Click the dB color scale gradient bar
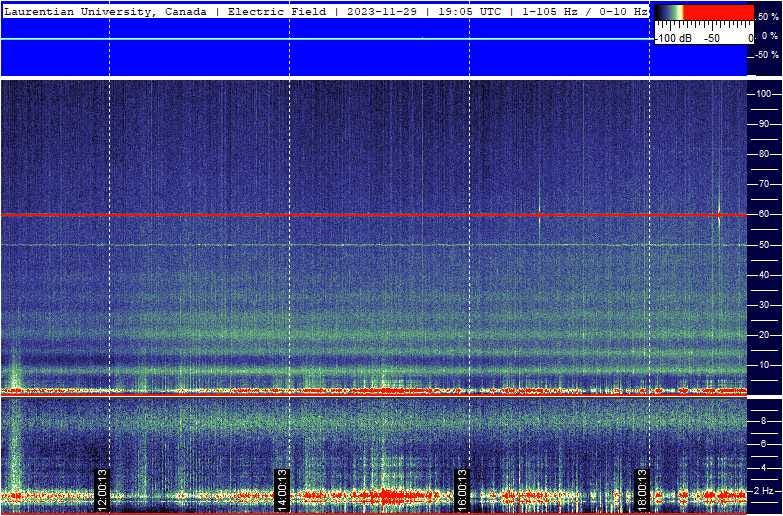Image resolution: width=783 pixels, height=516 pixels. [704, 12]
